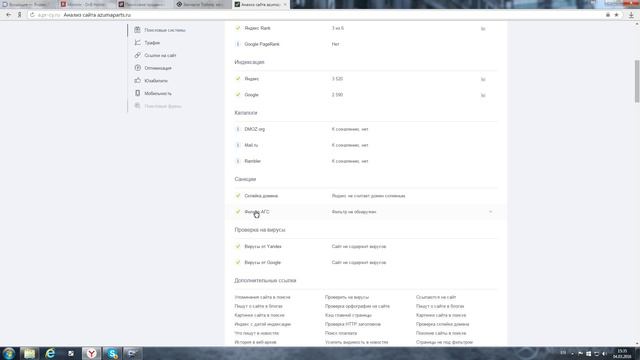Viewport: 640px width, 360px height.
Task: Switch to the second browser tab
Action: pos(86,4)
